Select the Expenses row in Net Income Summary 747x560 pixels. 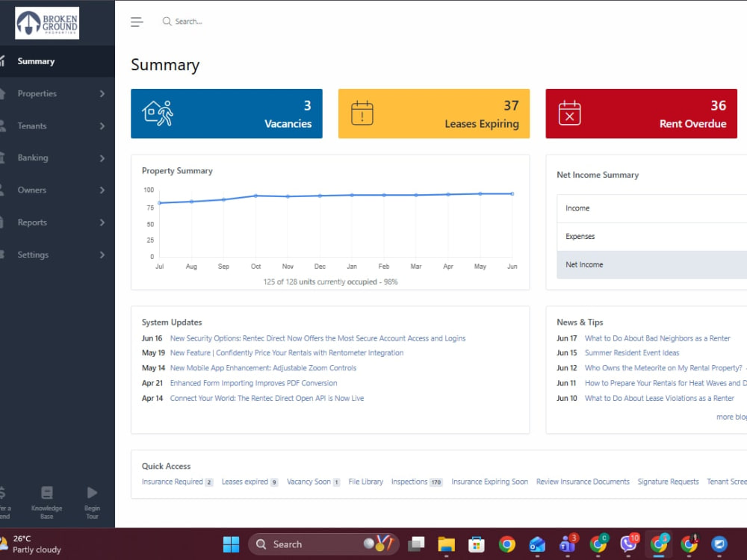pos(651,237)
